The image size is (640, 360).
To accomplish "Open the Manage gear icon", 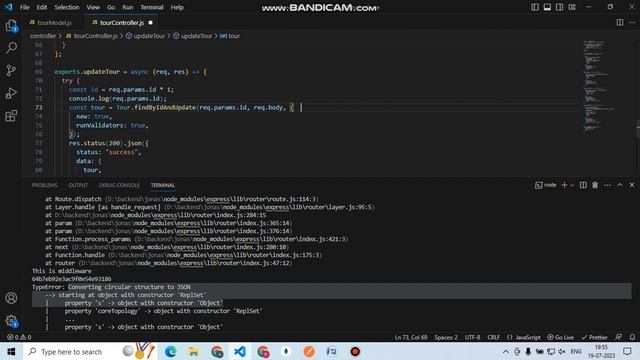I will coord(11,321).
